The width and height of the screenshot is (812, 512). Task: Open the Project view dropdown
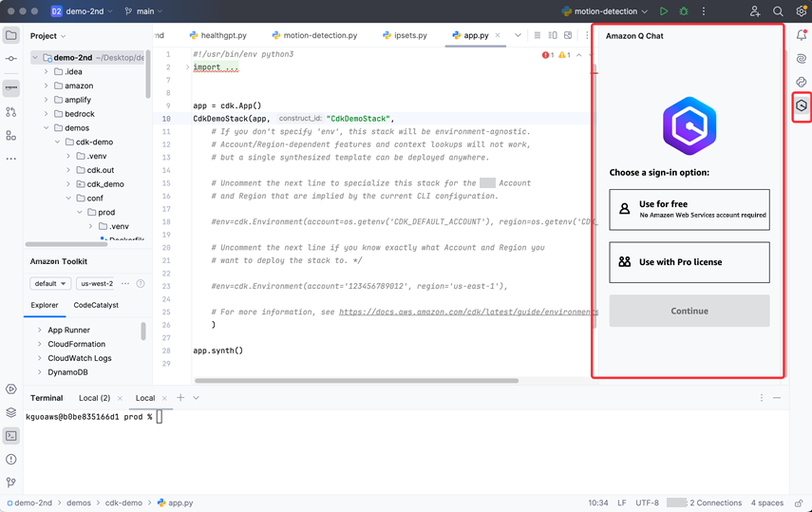tap(48, 36)
